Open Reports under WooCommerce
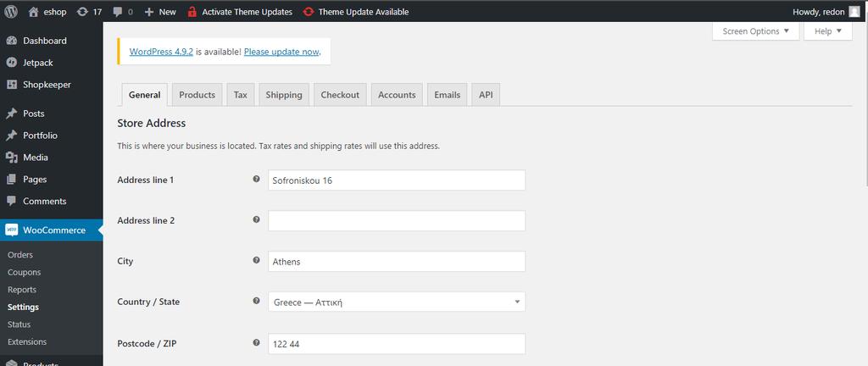This screenshot has height=366, width=868. coord(22,290)
